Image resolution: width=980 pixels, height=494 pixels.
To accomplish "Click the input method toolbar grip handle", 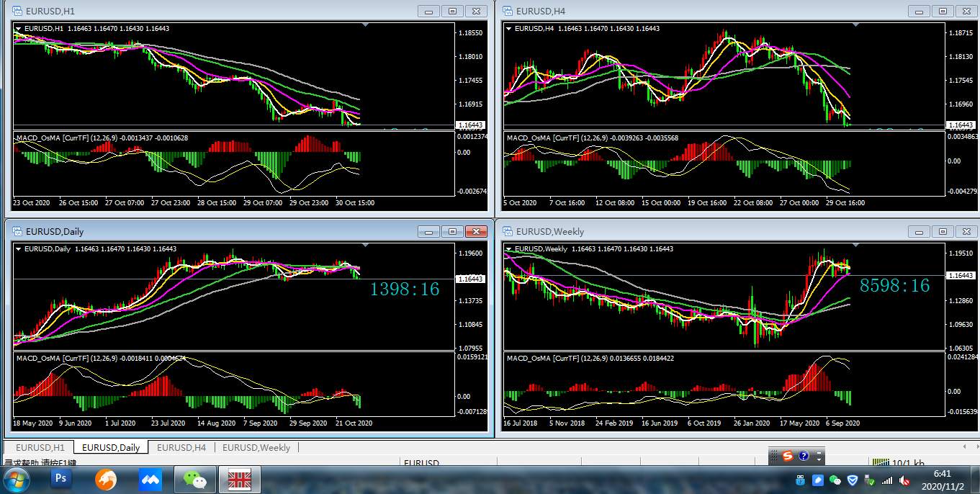I will [774, 456].
